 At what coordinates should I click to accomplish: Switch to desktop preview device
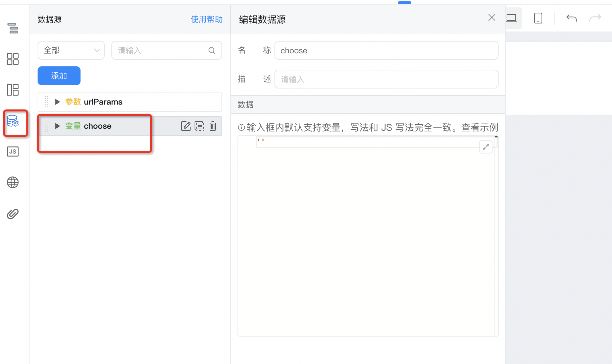click(x=511, y=18)
